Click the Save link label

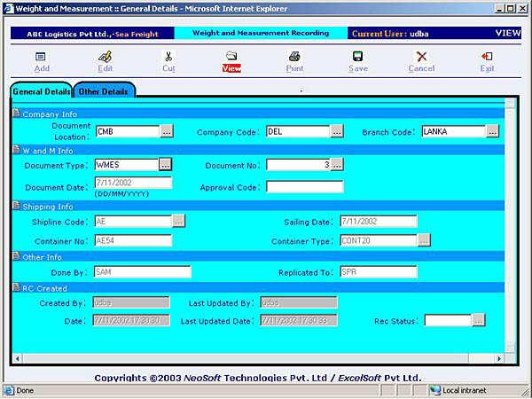(358, 68)
